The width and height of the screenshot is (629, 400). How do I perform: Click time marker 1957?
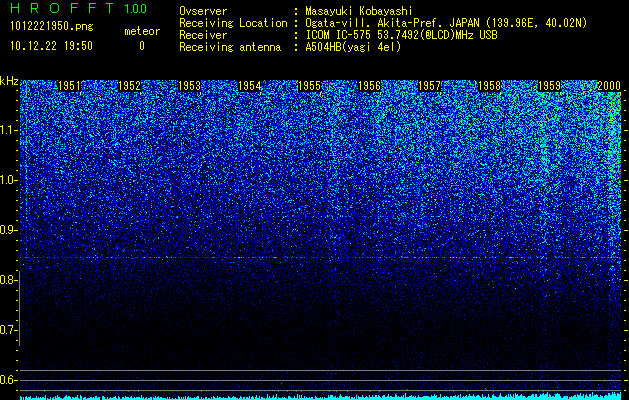tap(429, 86)
